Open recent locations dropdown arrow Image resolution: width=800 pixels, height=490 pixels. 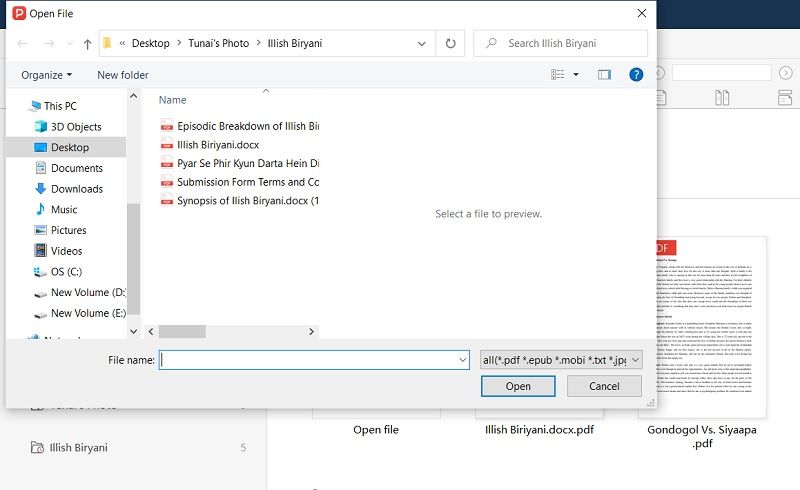click(x=70, y=44)
